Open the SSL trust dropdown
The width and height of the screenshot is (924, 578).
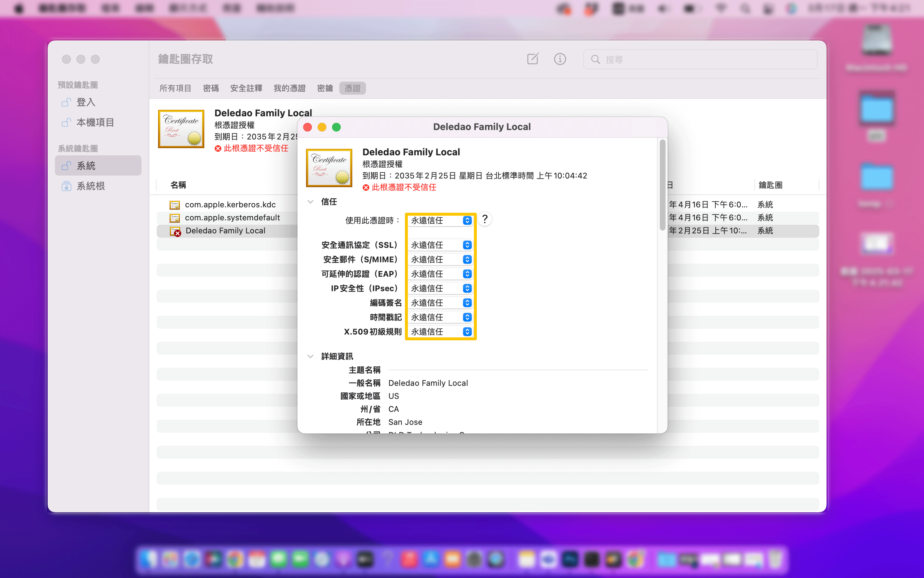click(x=441, y=245)
